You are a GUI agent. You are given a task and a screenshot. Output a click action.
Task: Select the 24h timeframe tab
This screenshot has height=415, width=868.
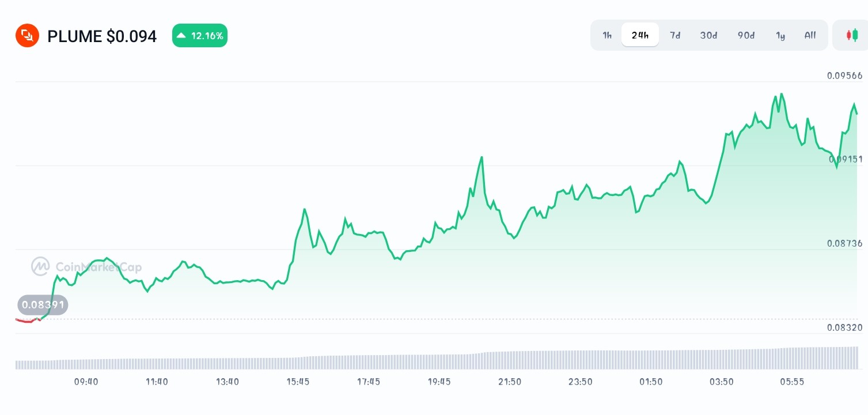(640, 35)
